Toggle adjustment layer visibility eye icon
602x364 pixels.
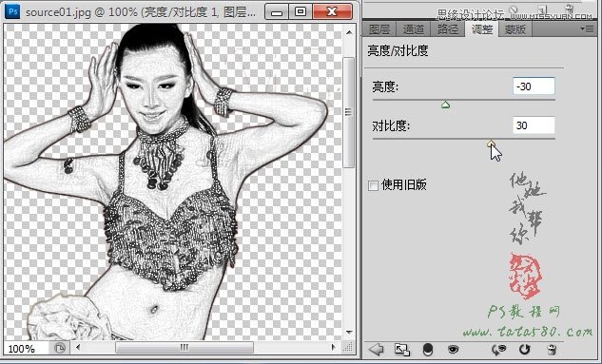[453, 350]
